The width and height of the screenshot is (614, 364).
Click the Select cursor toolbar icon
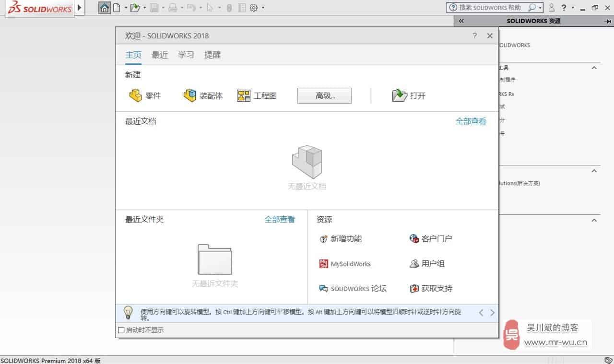tap(210, 8)
